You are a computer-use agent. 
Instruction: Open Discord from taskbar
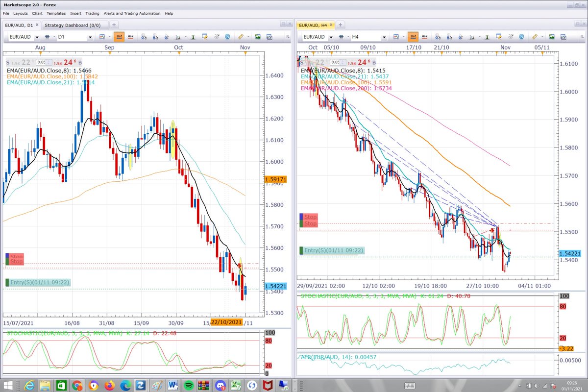220,385
